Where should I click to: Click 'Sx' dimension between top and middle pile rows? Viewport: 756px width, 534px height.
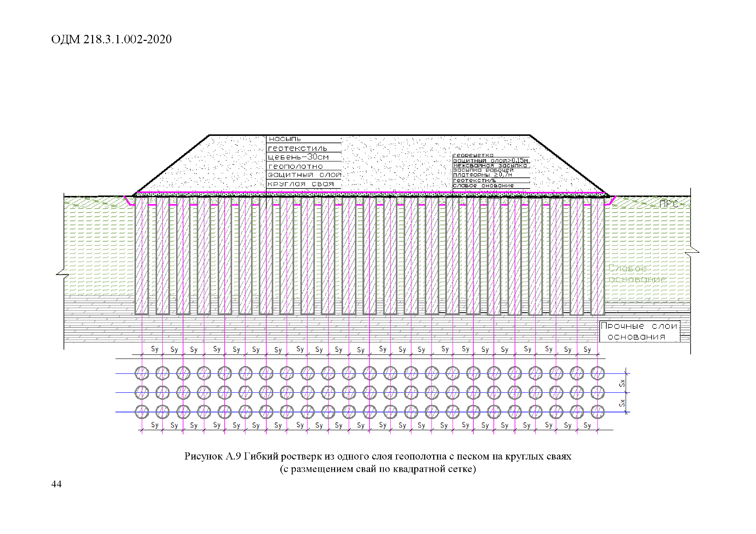tap(622, 383)
